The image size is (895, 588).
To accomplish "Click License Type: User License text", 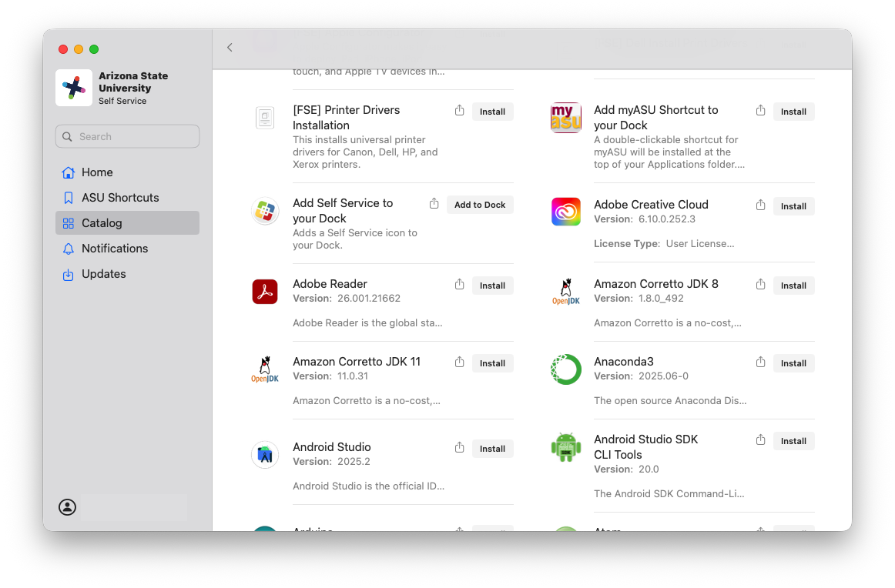I will click(x=665, y=243).
